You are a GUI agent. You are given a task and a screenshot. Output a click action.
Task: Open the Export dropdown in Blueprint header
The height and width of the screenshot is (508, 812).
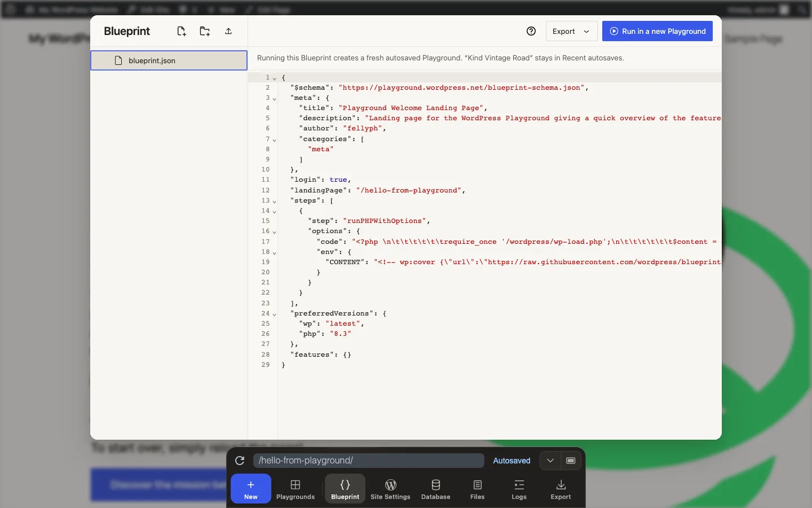pyautogui.click(x=571, y=32)
